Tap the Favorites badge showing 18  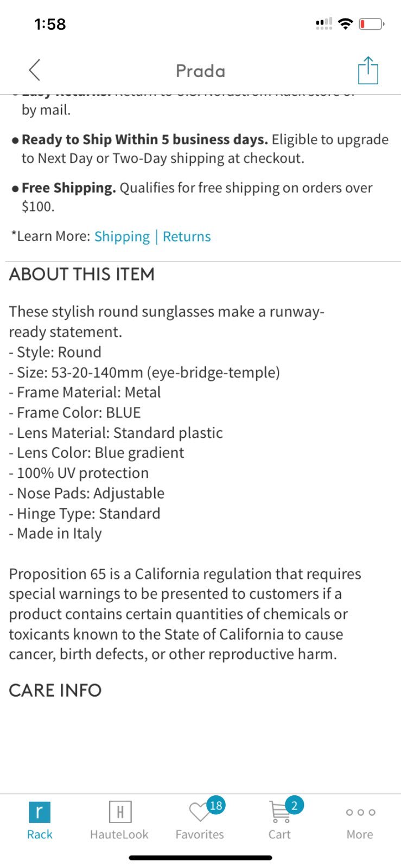pyautogui.click(x=216, y=805)
